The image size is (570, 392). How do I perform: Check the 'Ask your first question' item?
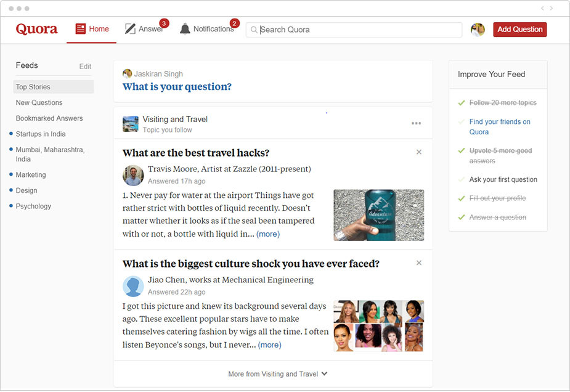point(462,179)
